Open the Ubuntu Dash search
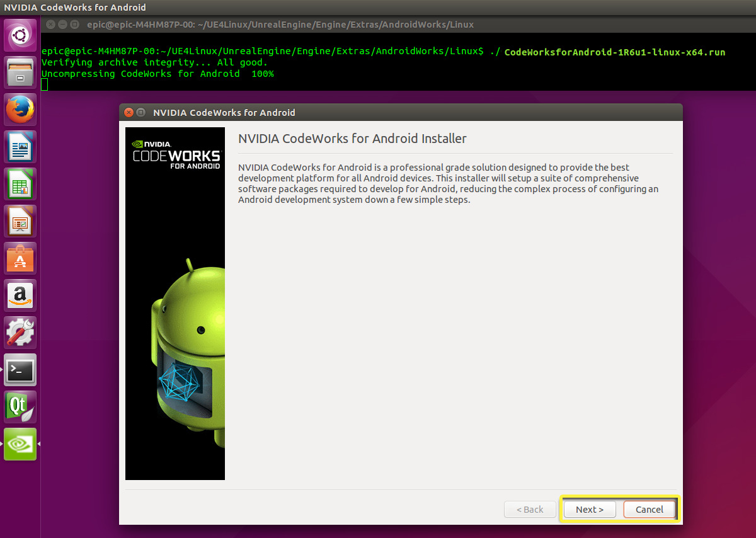This screenshot has width=756, height=538. (20, 35)
